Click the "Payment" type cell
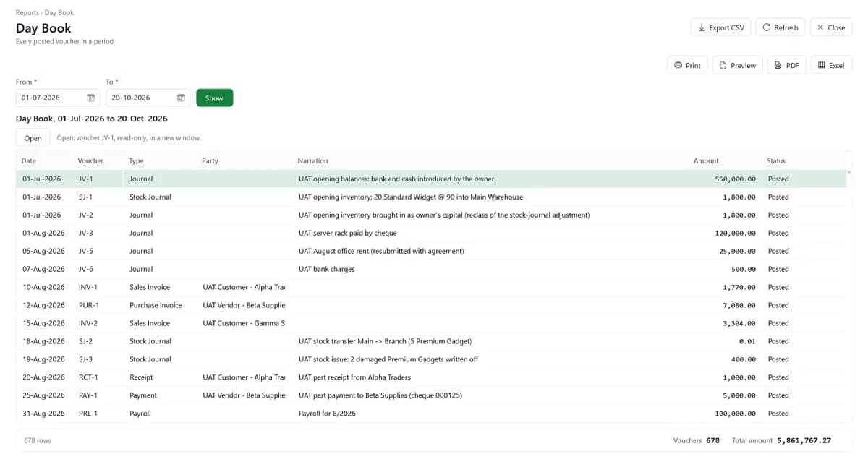The height and width of the screenshot is (454, 868). 142,395
